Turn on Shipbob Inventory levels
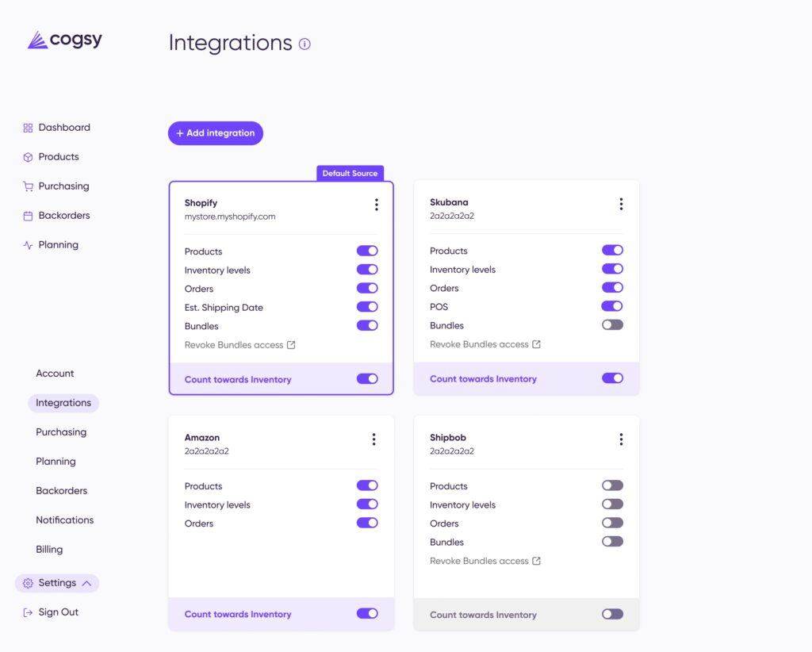This screenshot has width=812, height=652. pyautogui.click(x=612, y=504)
